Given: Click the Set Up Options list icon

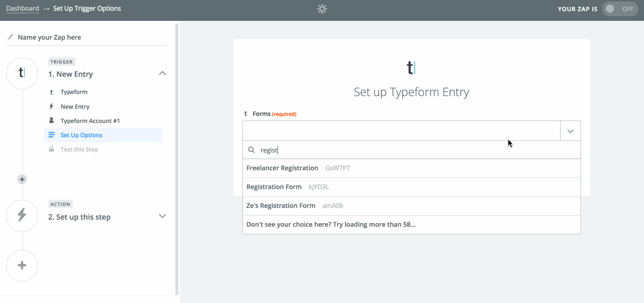Looking at the screenshot, I should (x=51, y=135).
